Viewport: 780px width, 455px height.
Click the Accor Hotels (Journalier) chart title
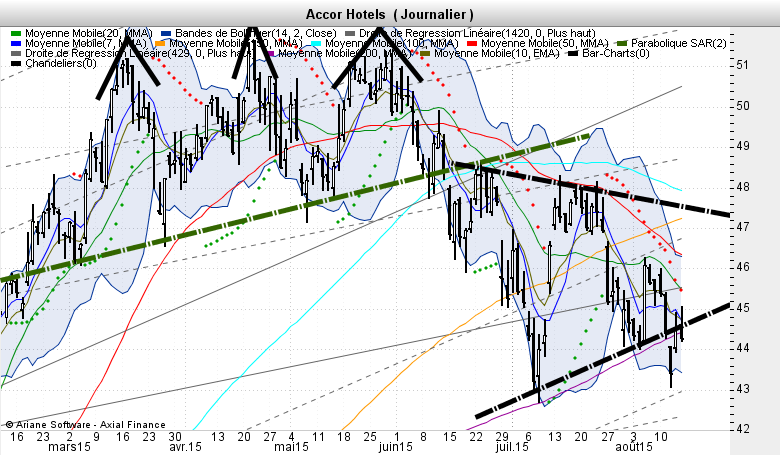[x=390, y=14]
